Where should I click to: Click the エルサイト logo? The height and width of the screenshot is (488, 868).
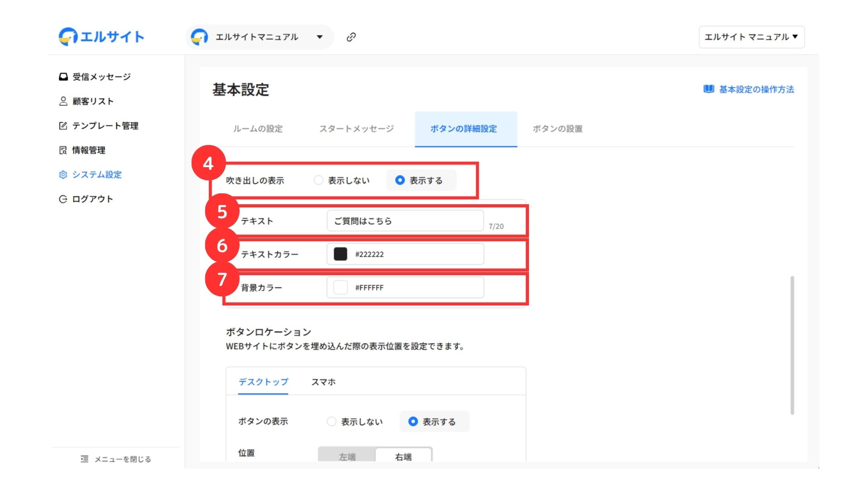(x=102, y=37)
